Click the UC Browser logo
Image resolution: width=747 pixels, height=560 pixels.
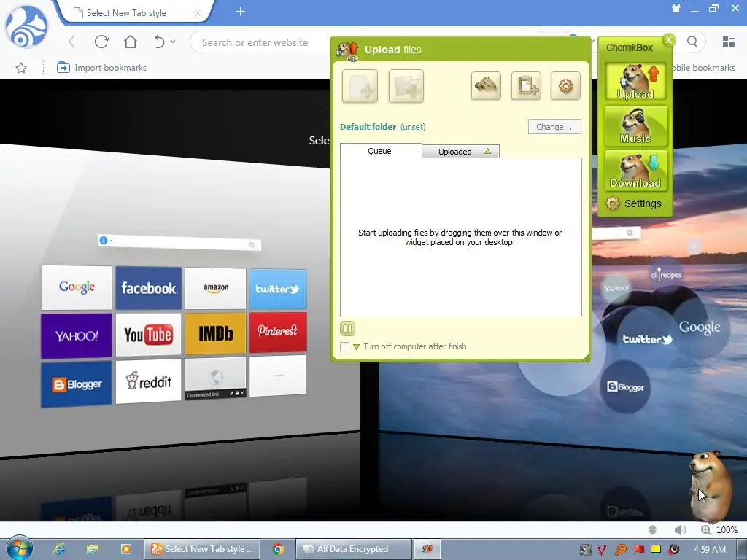click(x=26, y=27)
